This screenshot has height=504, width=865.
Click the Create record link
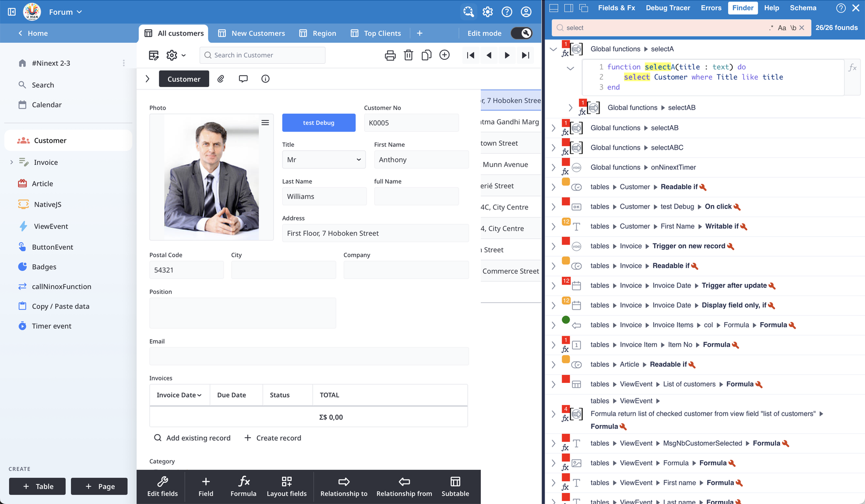click(x=273, y=438)
